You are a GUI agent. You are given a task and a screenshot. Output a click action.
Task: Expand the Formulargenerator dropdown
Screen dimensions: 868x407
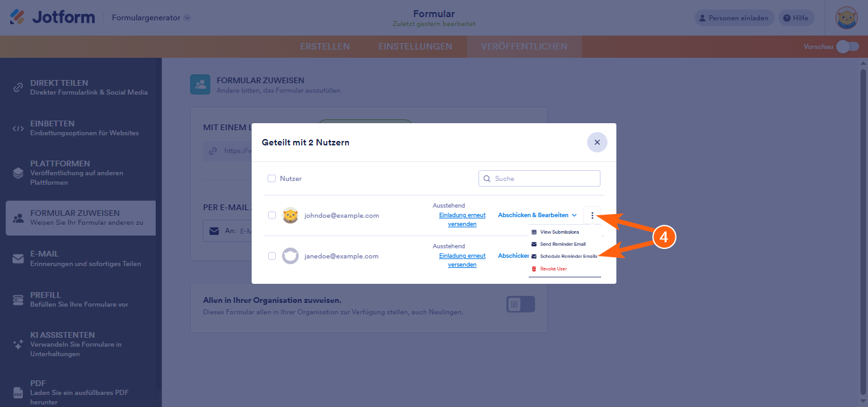(151, 18)
